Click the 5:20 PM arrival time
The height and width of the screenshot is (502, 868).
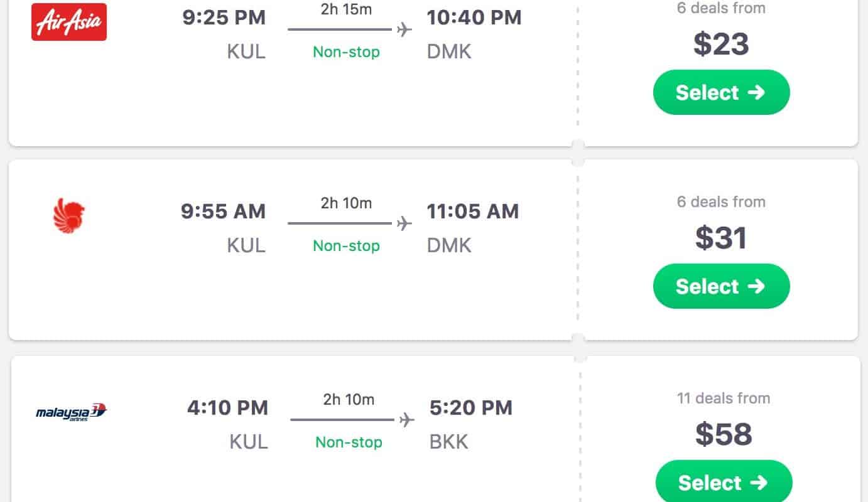pyautogui.click(x=471, y=408)
